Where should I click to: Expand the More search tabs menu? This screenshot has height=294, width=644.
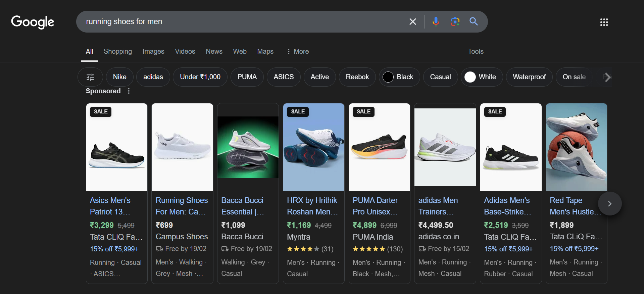(x=298, y=51)
